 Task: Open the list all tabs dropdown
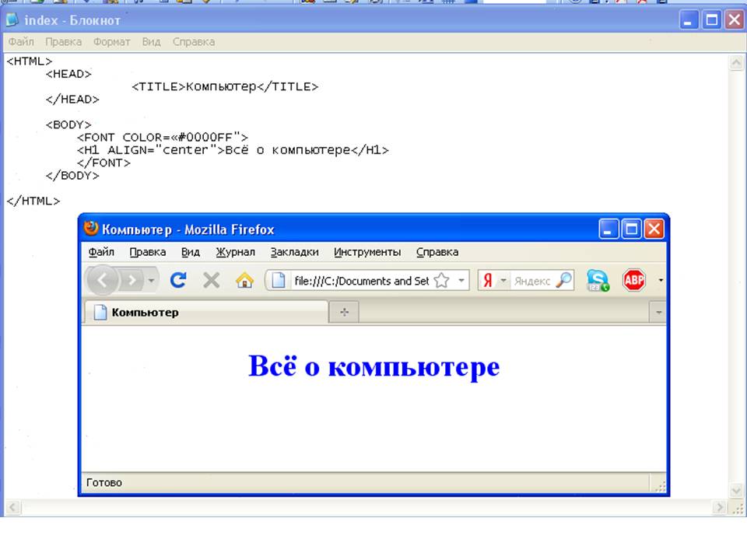pyautogui.click(x=659, y=313)
